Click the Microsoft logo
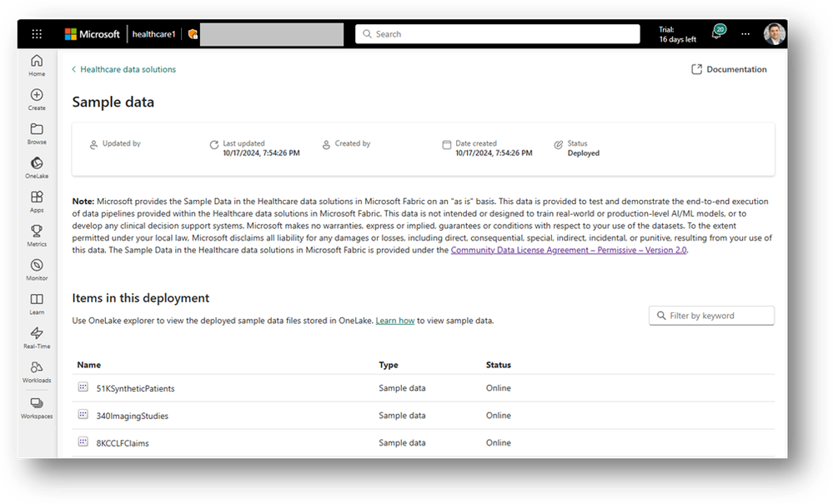 point(93,34)
